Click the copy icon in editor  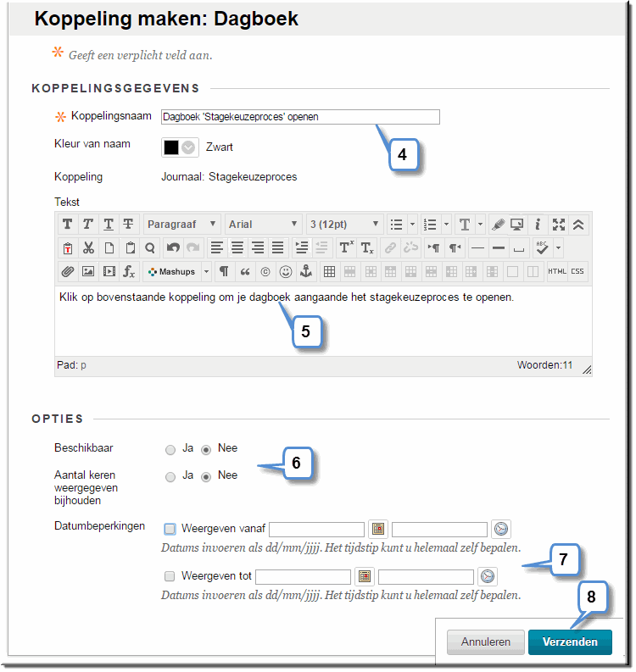pos(109,248)
